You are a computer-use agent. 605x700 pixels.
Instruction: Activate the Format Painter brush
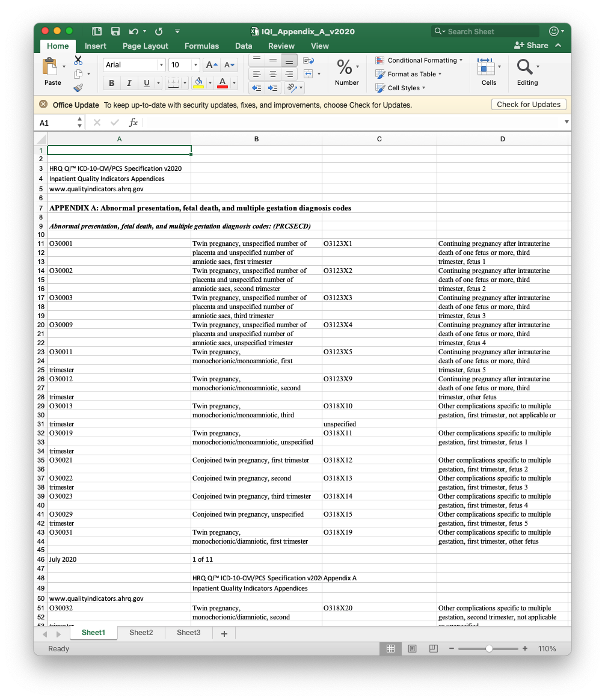tap(78, 88)
